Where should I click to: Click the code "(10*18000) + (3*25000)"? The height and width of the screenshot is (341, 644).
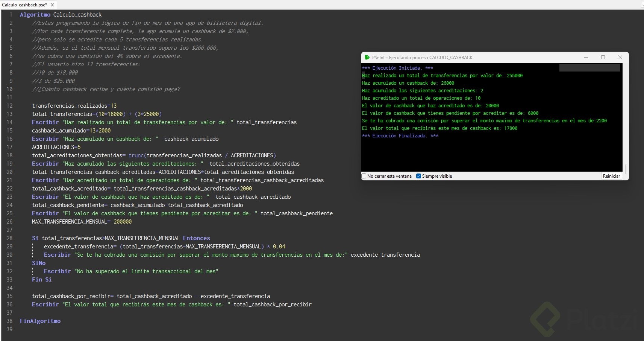(129, 114)
